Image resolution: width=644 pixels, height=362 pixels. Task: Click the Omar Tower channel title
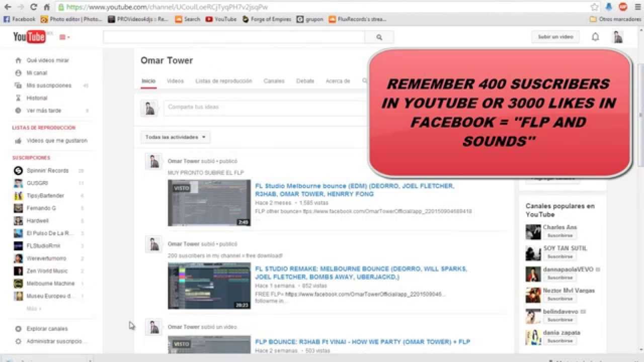pyautogui.click(x=167, y=60)
